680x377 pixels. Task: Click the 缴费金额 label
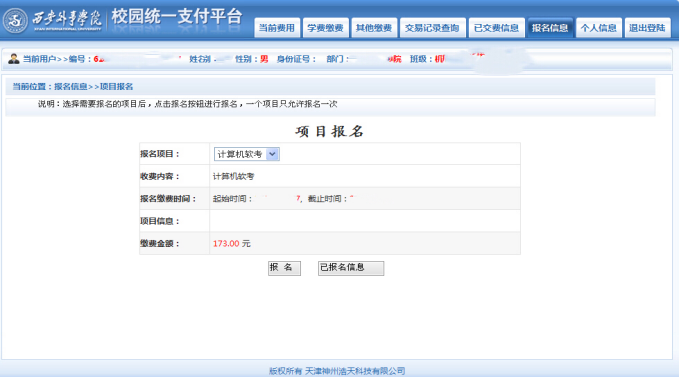coord(160,243)
